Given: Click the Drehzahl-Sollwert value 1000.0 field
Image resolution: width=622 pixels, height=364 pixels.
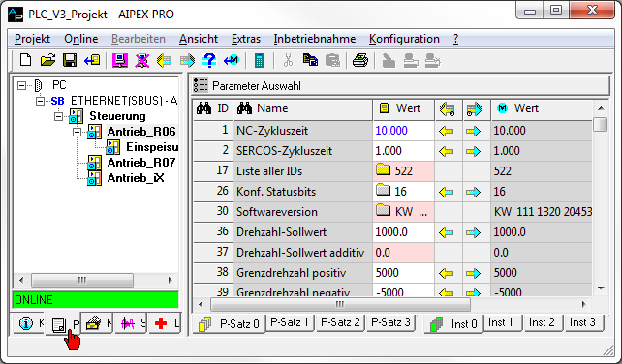Looking at the screenshot, I should pyautogui.click(x=403, y=232).
